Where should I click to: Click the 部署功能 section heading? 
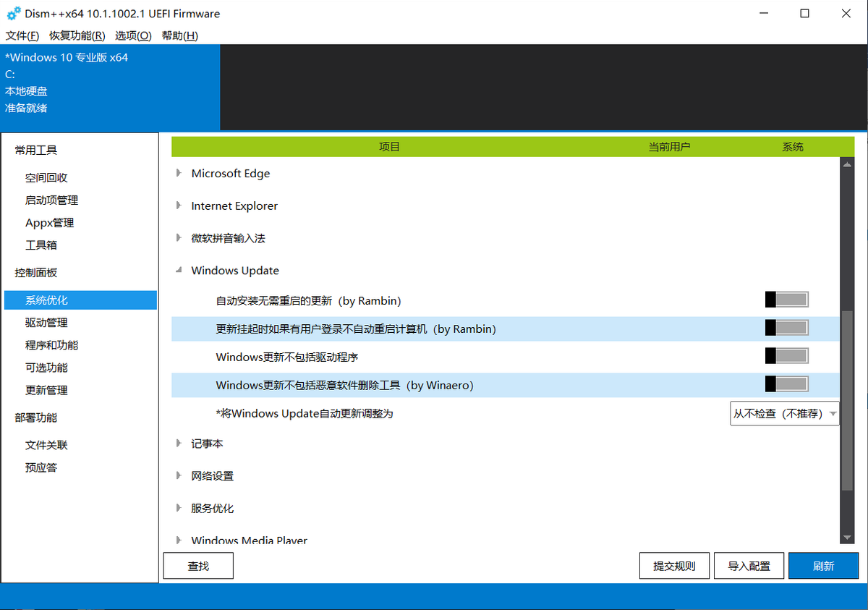(x=36, y=418)
